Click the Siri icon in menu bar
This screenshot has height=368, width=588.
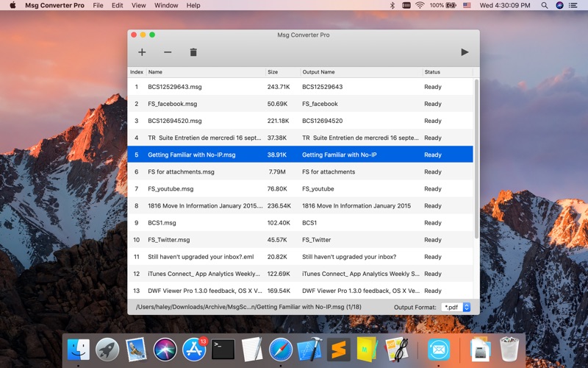pyautogui.click(x=559, y=5)
